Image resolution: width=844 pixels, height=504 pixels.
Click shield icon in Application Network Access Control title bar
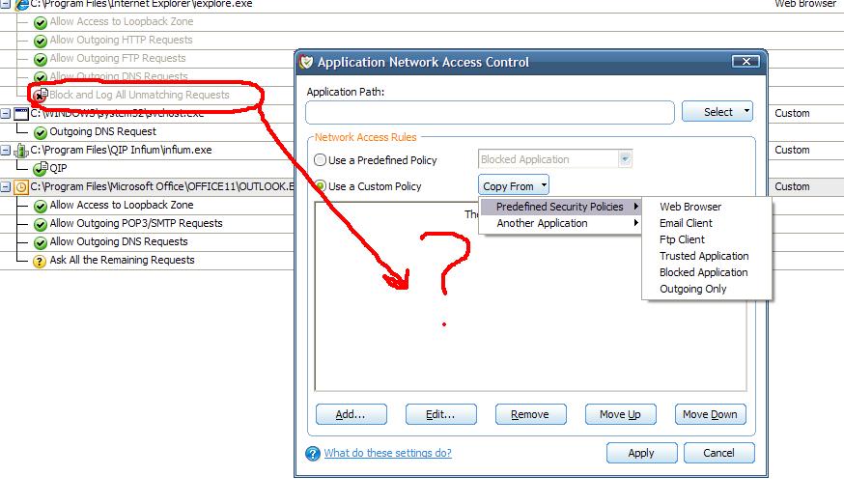coord(306,62)
